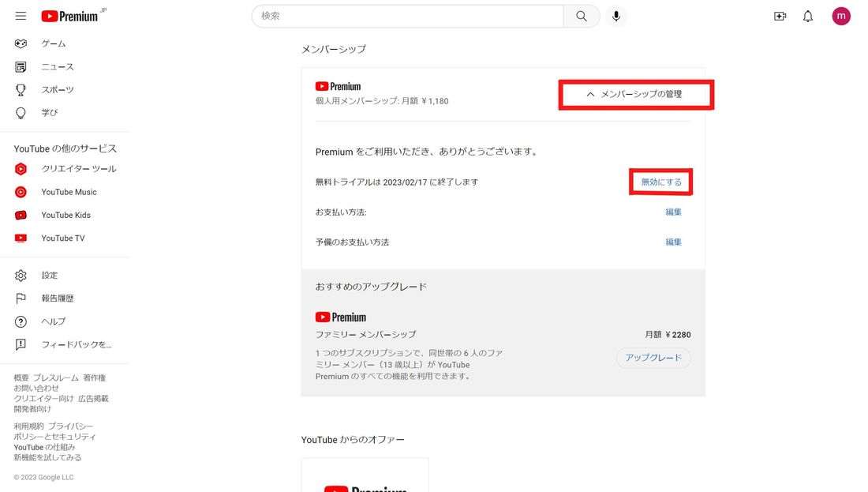Click the クリエイター ツール hexagon icon
Image resolution: width=868 pixels, height=492 pixels.
[x=21, y=168]
